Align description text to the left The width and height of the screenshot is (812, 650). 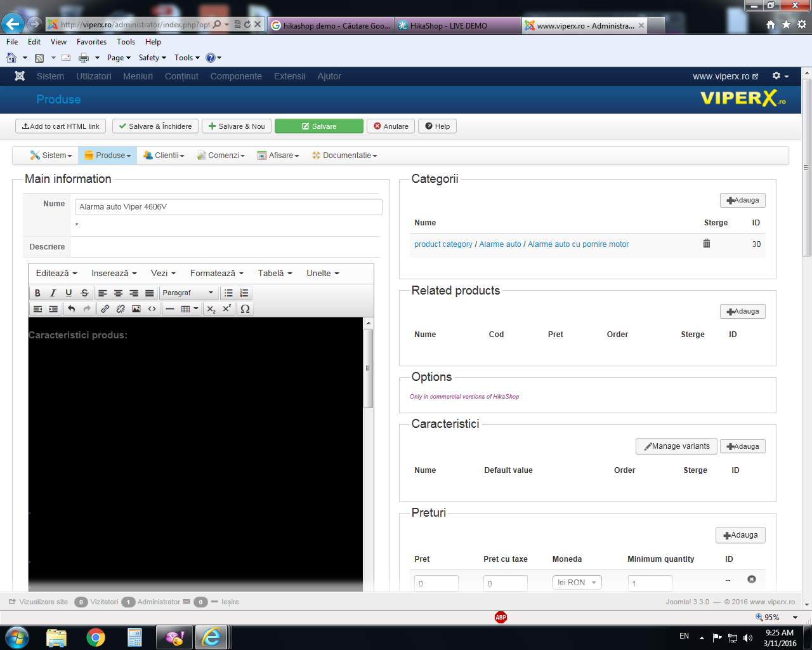point(103,293)
